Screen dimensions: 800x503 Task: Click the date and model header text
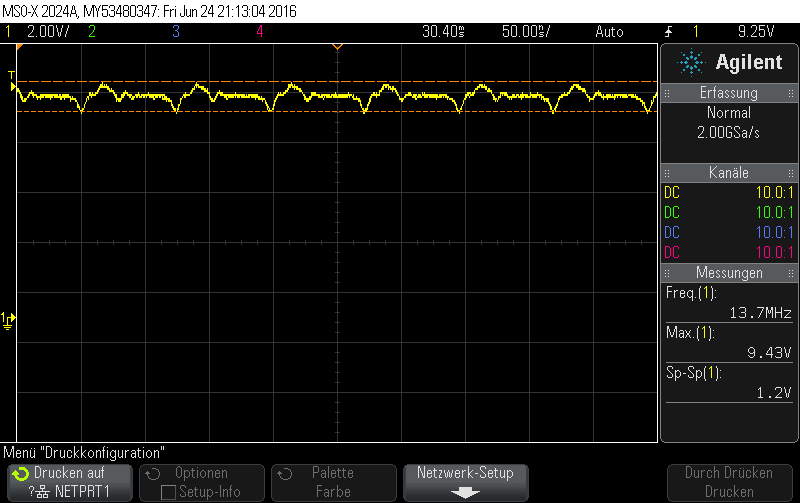(149, 11)
